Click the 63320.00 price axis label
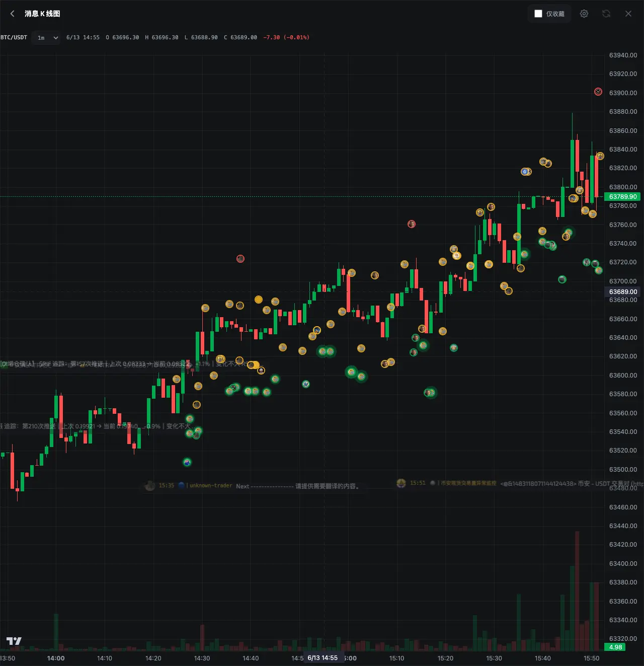 pyautogui.click(x=623, y=639)
